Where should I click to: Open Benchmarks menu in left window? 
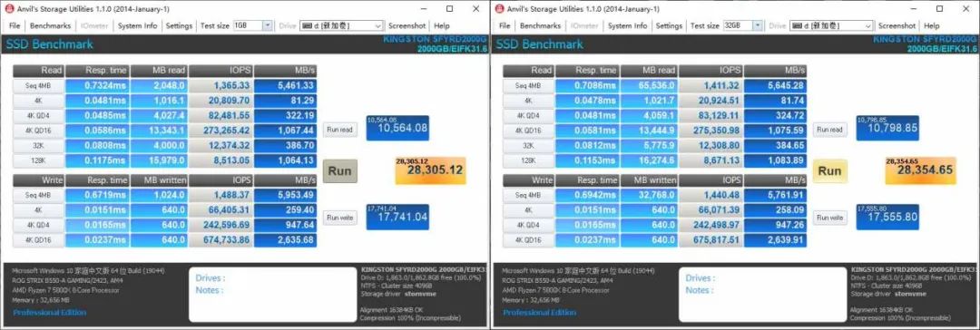click(x=50, y=25)
